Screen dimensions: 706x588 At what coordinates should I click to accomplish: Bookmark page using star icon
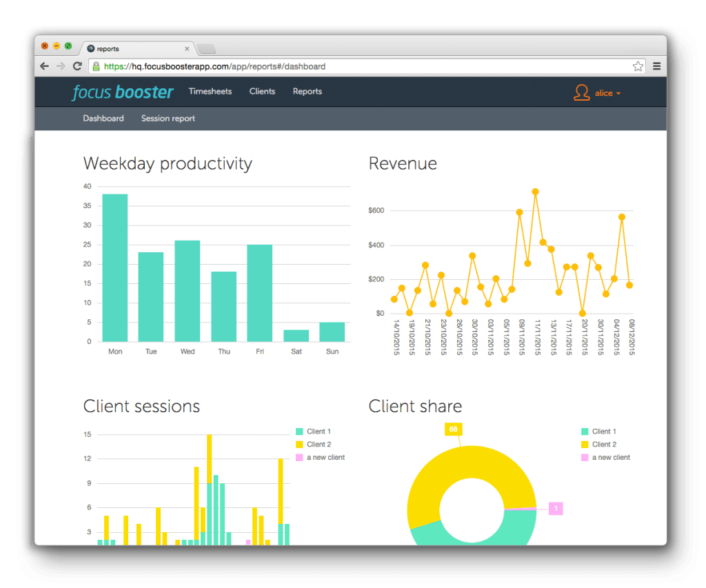[x=638, y=67]
